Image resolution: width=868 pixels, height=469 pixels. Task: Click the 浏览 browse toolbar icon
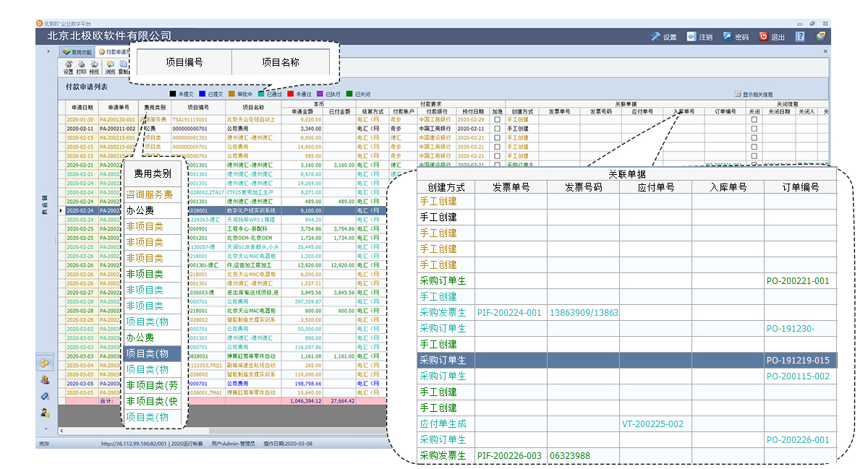(110, 67)
